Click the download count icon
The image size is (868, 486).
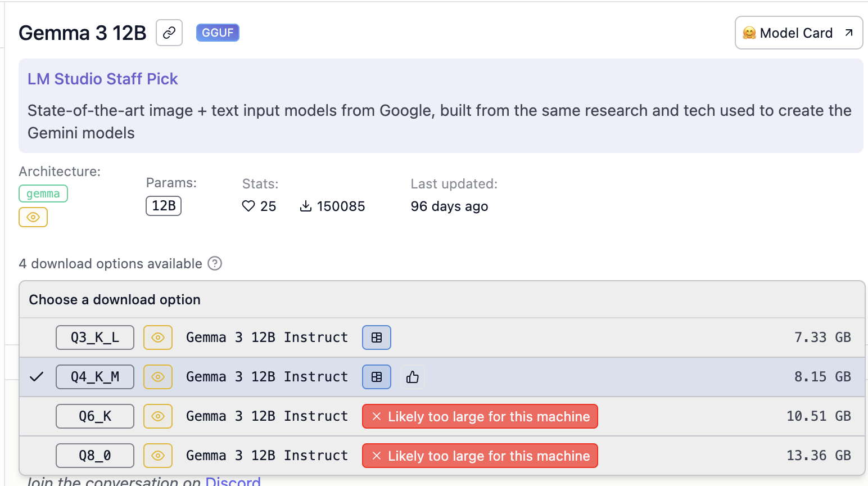[x=306, y=206]
